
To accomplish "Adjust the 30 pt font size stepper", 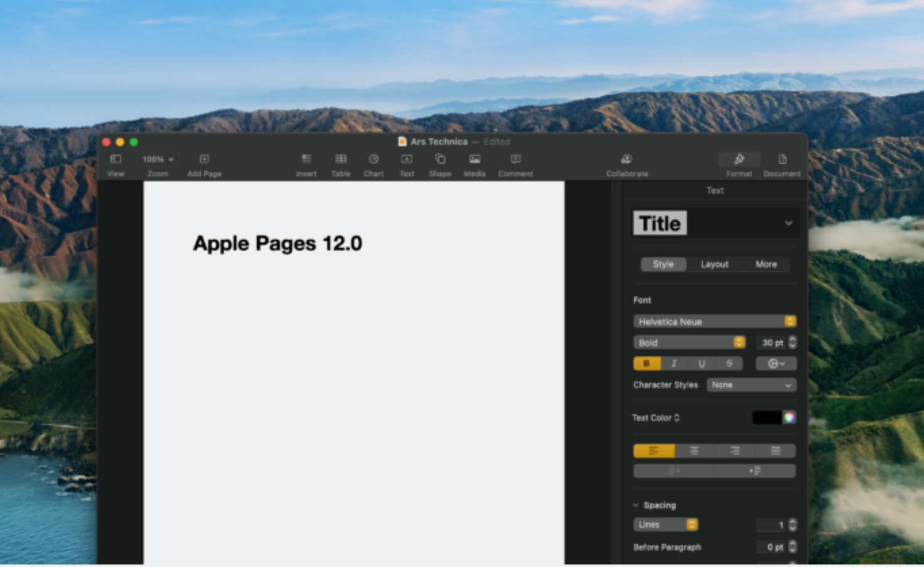I will [x=792, y=342].
